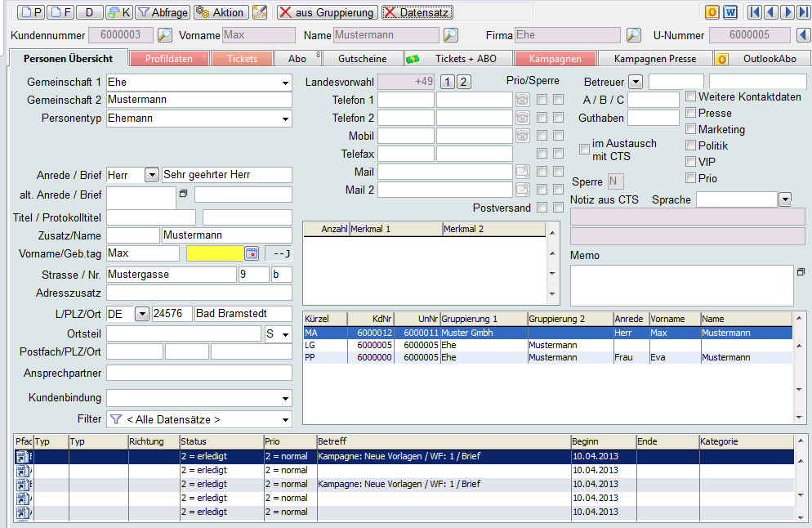Open the calendar picker for Geb.tag
This screenshot has width=812, height=528.
coord(251,253)
